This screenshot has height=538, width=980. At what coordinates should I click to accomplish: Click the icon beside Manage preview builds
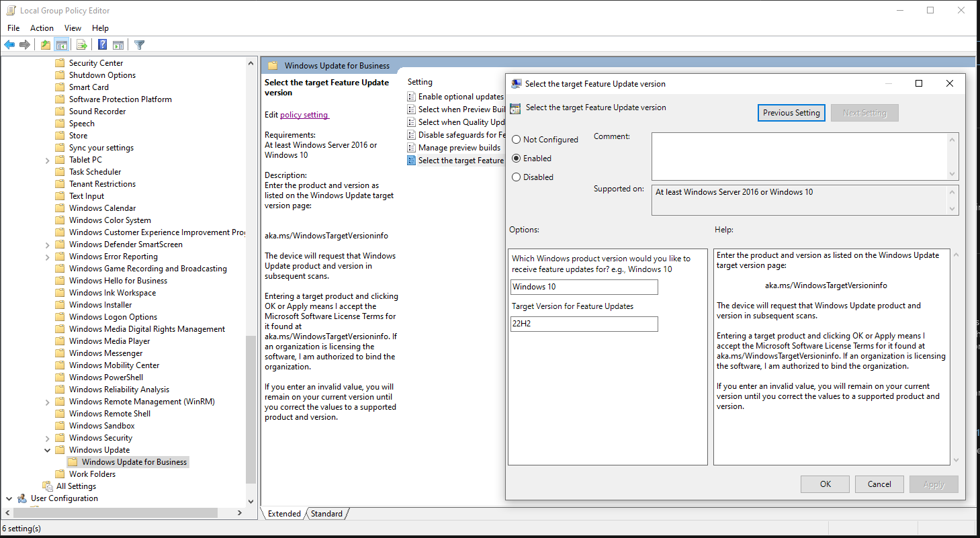411,148
